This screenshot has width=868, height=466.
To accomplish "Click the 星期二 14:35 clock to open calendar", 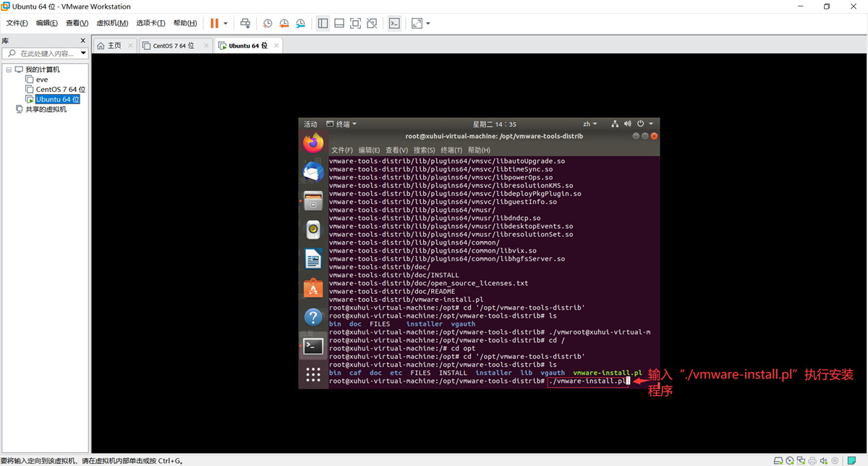I will [495, 123].
